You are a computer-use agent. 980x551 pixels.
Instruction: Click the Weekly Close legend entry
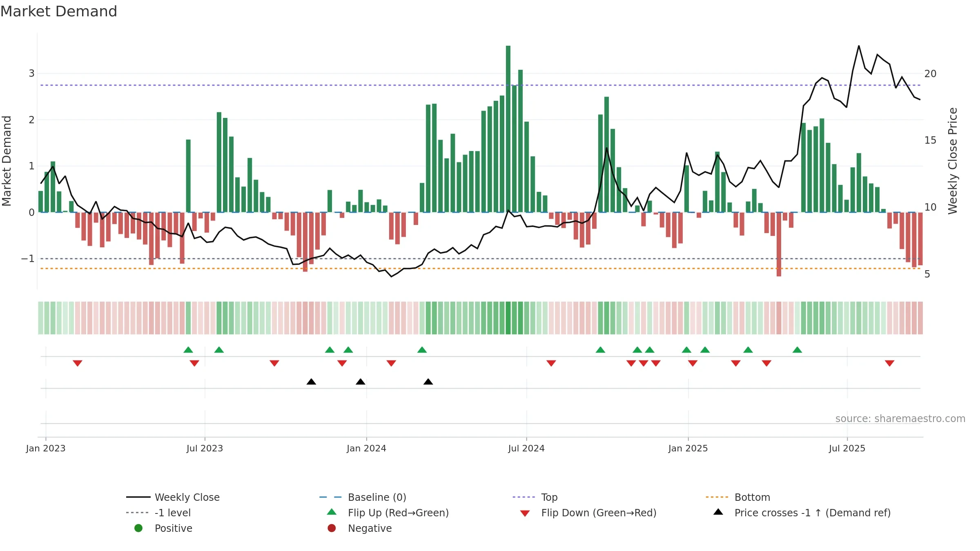pyautogui.click(x=173, y=497)
